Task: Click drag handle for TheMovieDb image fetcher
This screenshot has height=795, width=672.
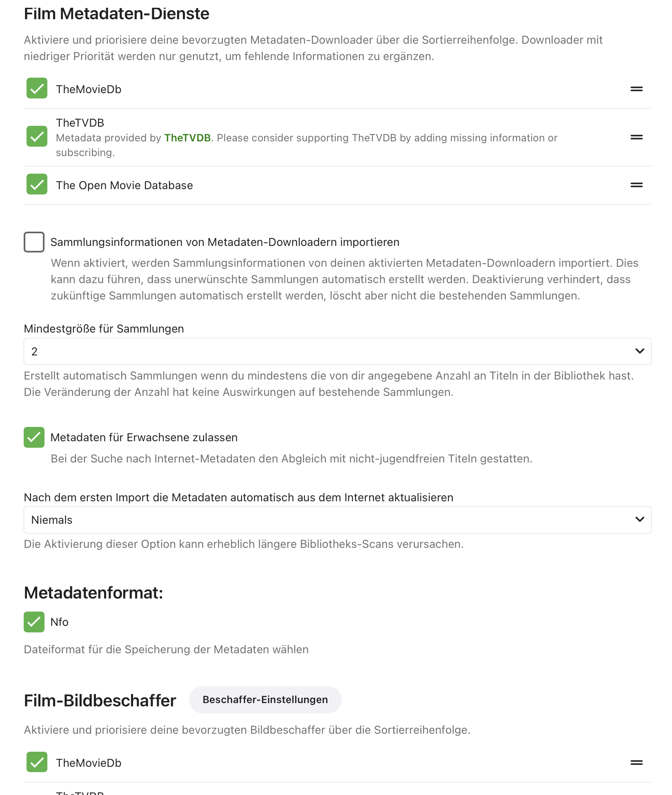Action: pyautogui.click(x=636, y=762)
